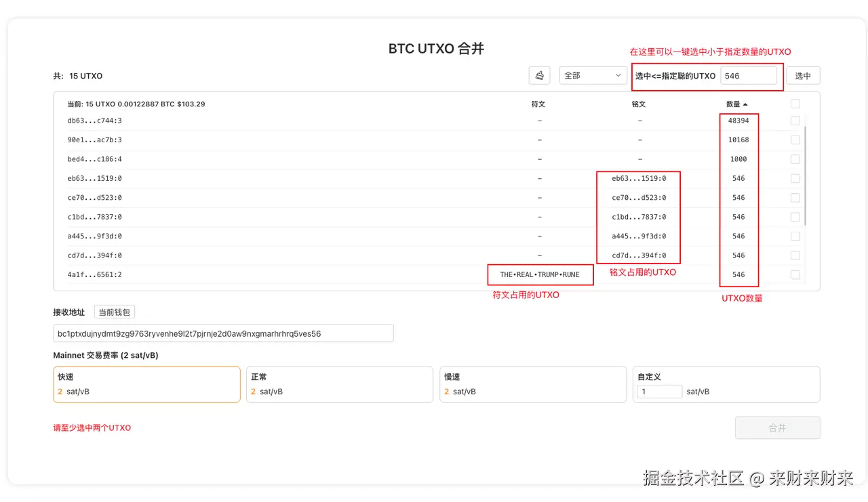Image resolution: width=868 pixels, height=502 pixels.
Task: Check the select-all checkbox in the header row
Action: tap(794, 103)
